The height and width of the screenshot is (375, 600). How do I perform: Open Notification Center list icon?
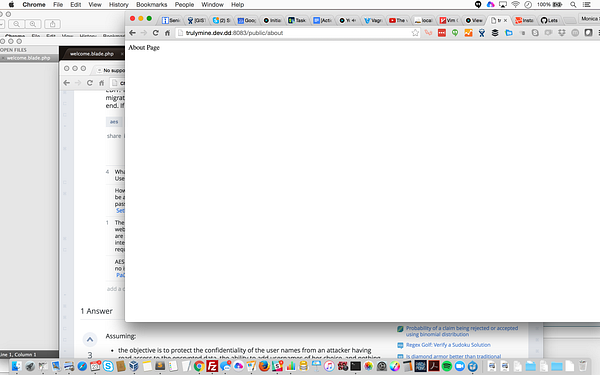(x=587, y=5)
